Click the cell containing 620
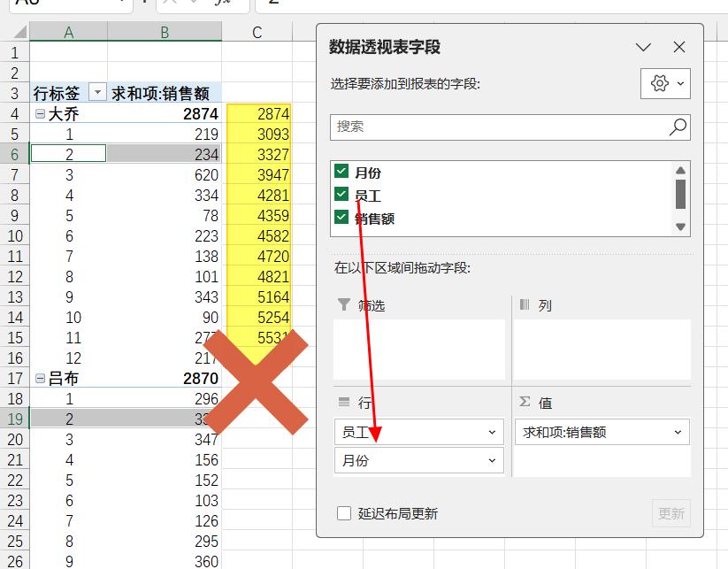The image size is (728, 569). [165, 174]
